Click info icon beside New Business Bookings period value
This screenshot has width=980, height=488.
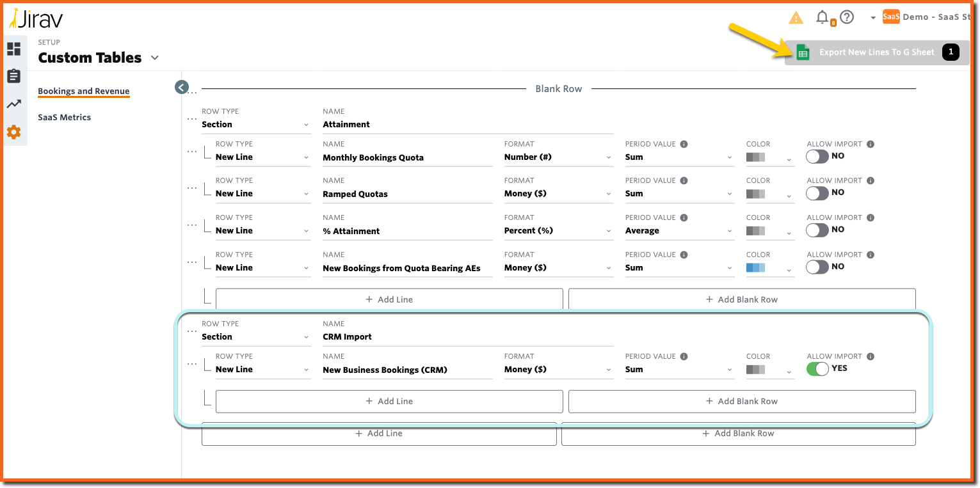[x=684, y=357]
